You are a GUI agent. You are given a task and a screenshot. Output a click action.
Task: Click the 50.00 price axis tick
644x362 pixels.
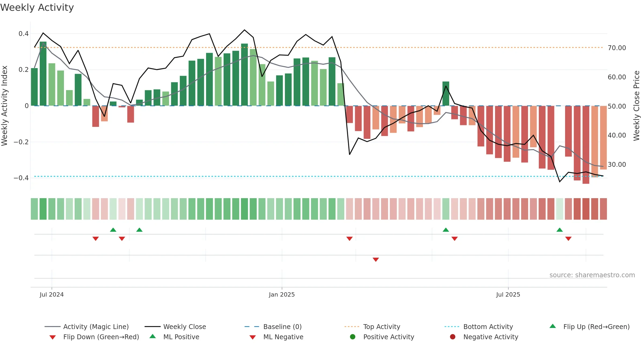[x=617, y=106]
